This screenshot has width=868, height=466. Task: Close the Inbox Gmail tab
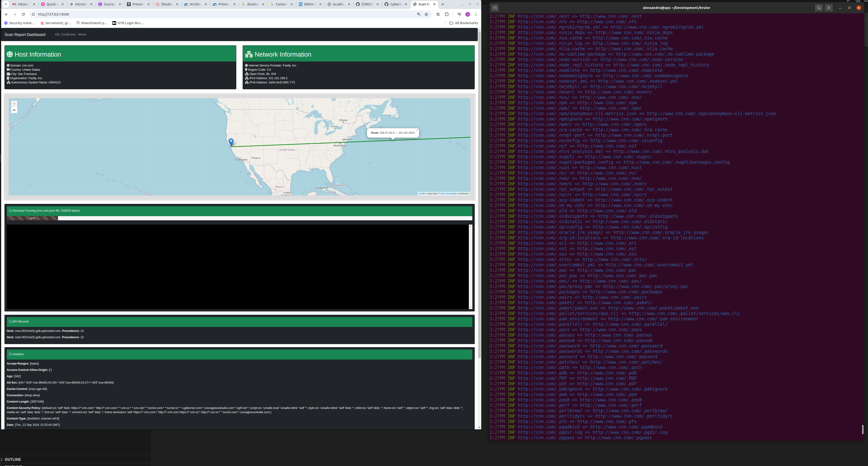pyautogui.click(x=34, y=4)
